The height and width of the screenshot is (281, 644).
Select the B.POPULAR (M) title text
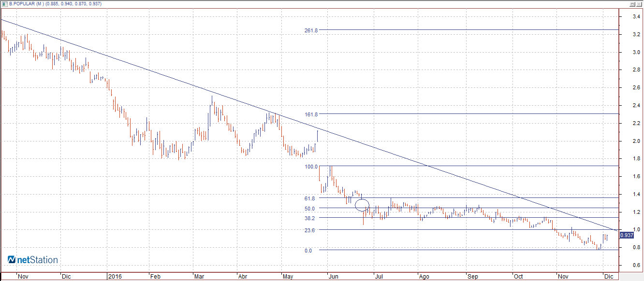27,4
